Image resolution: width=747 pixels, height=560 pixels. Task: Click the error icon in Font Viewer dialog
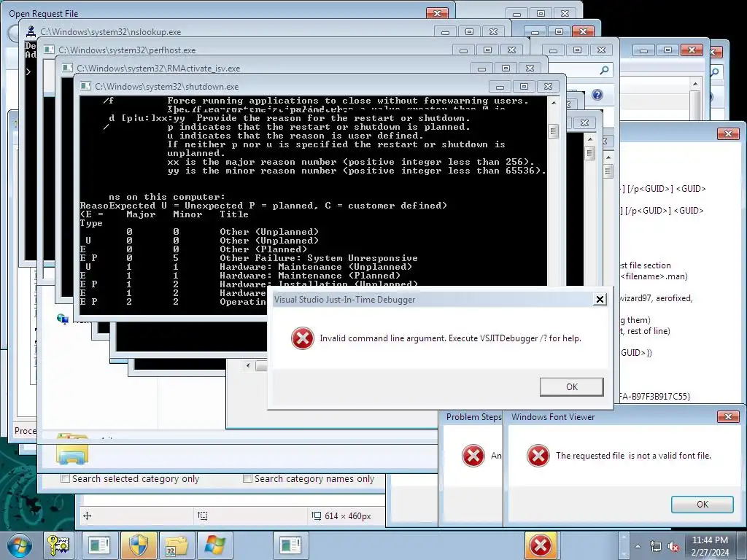[538, 456]
